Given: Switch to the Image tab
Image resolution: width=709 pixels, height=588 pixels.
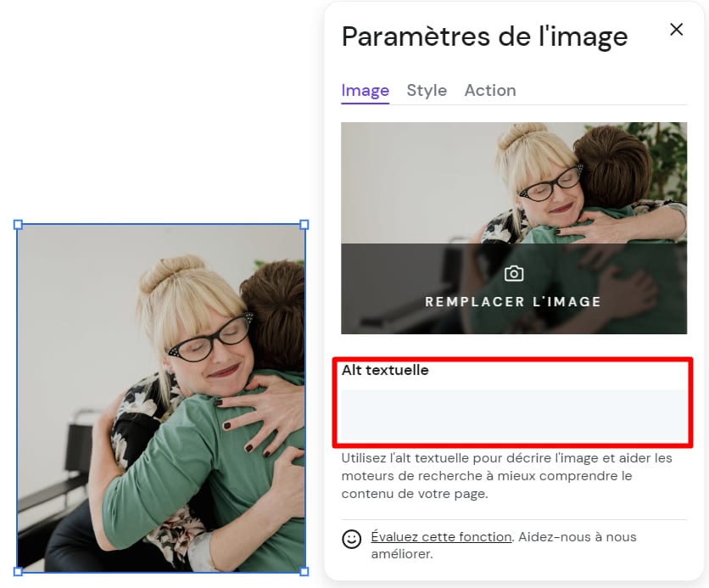Looking at the screenshot, I should (365, 91).
